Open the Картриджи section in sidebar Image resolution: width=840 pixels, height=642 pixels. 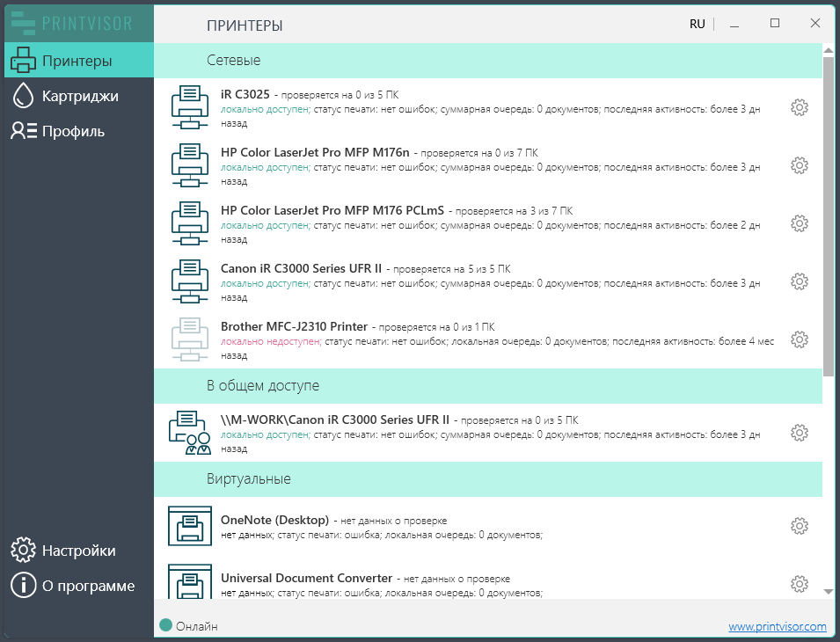click(x=79, y=96)
